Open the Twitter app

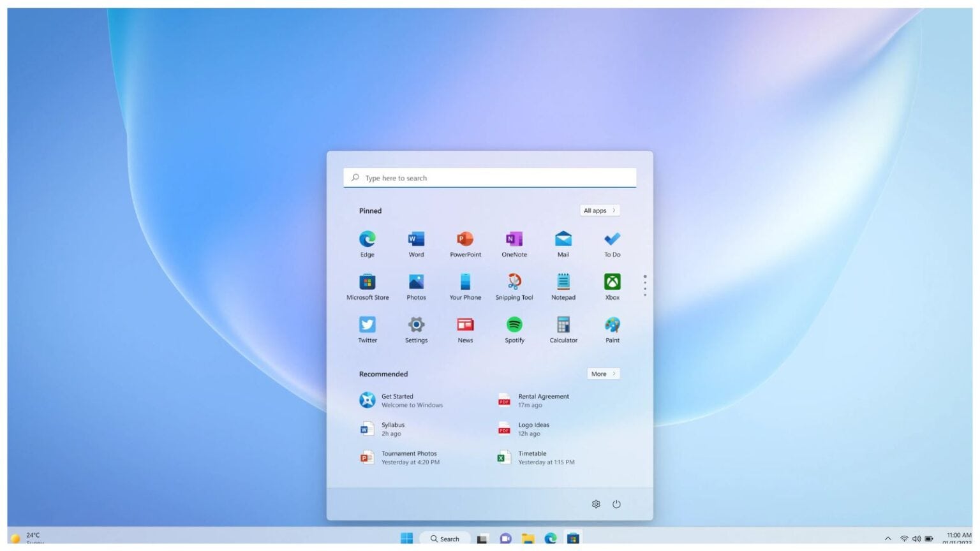click(367, 329)
